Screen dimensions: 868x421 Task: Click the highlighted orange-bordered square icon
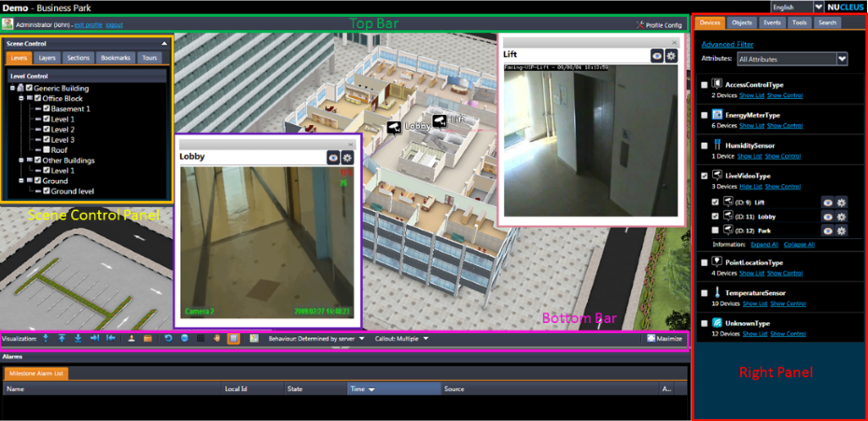click(x=233, y=339)
